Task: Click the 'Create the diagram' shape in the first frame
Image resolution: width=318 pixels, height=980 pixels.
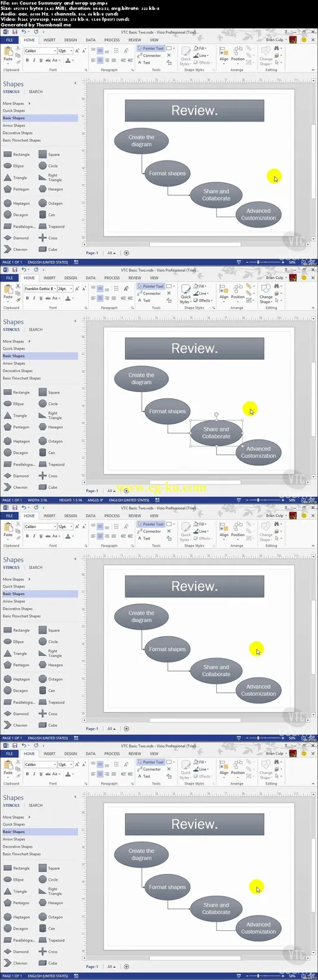Action: pos(141,141)
